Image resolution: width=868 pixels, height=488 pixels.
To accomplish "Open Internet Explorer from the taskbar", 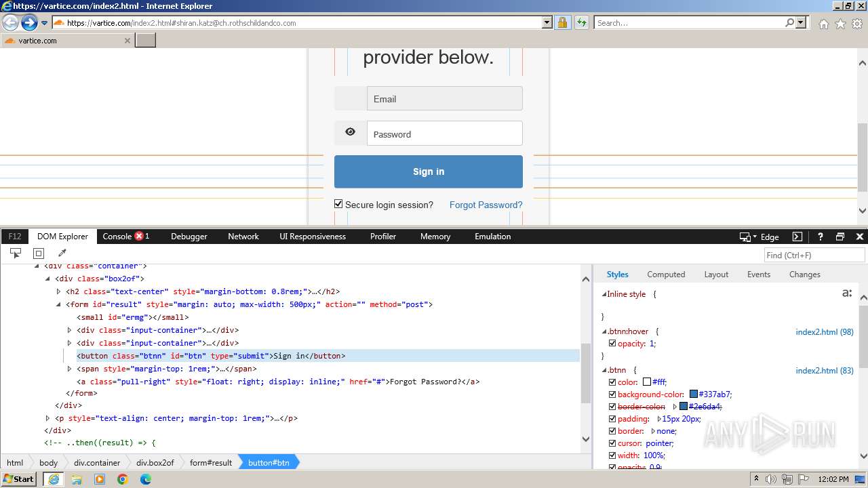I will (54, 479).
